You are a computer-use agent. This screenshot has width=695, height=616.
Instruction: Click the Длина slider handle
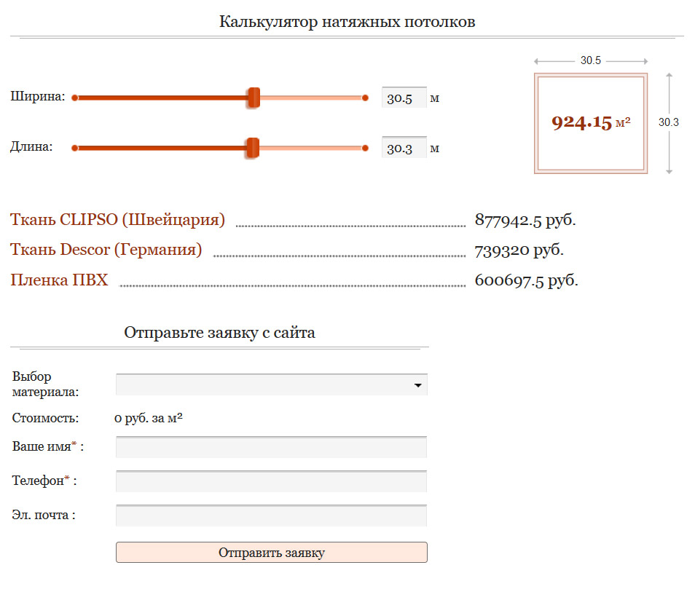pos(252,148)
